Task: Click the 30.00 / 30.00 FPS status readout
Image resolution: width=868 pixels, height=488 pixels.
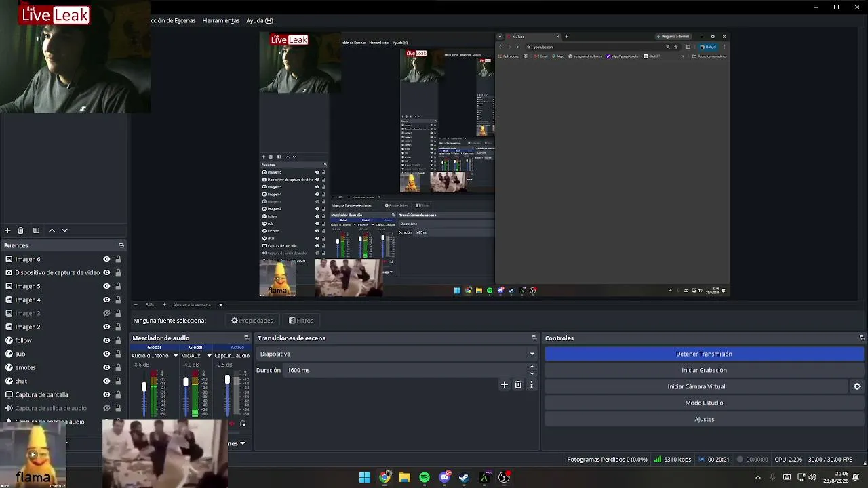Action: point(830,460)
